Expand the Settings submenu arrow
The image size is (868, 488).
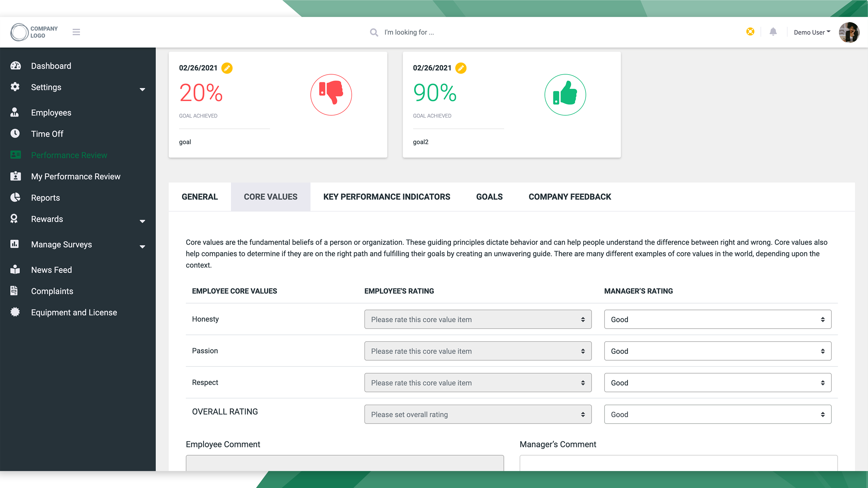pos(142,89)
